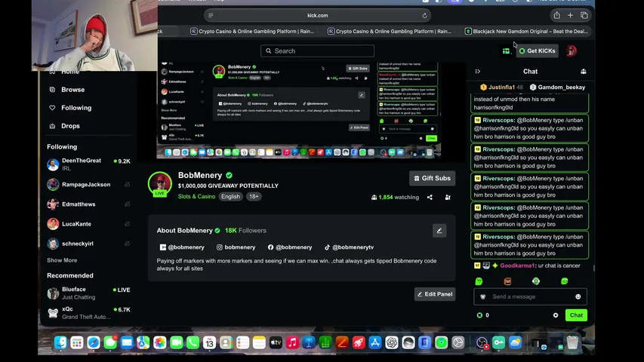644x362 pixels.
Task: Open schneckyirl channel in Following
Action: [88, 244]
